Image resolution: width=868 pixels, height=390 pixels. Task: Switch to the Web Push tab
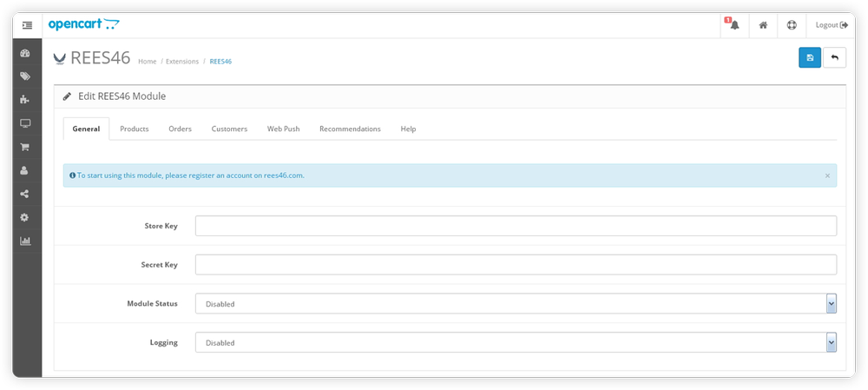point(284,129)
